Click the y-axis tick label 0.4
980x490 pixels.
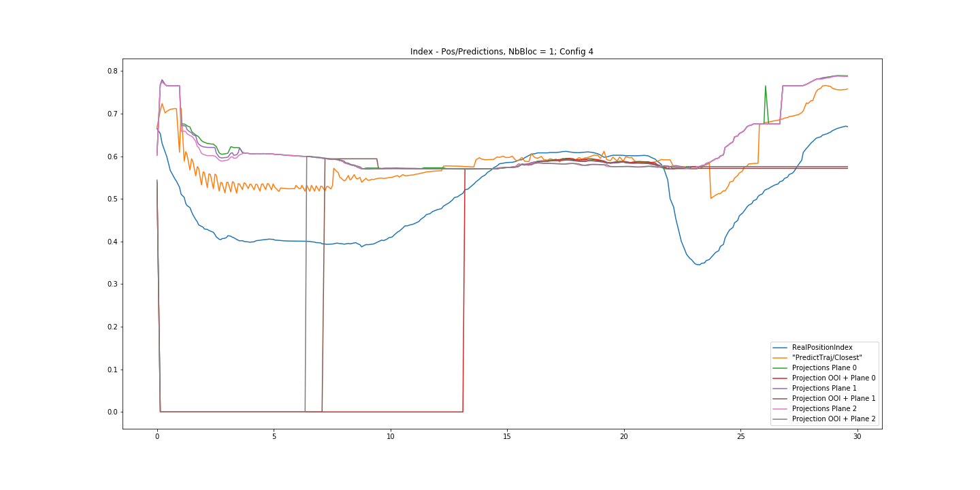point(112,242)
